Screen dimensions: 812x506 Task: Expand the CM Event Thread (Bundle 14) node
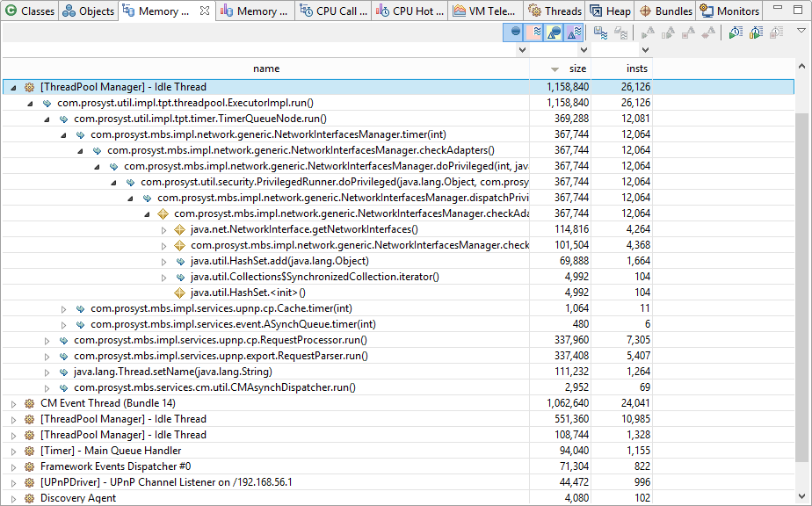pyautogui.click(x=13, y=403)
